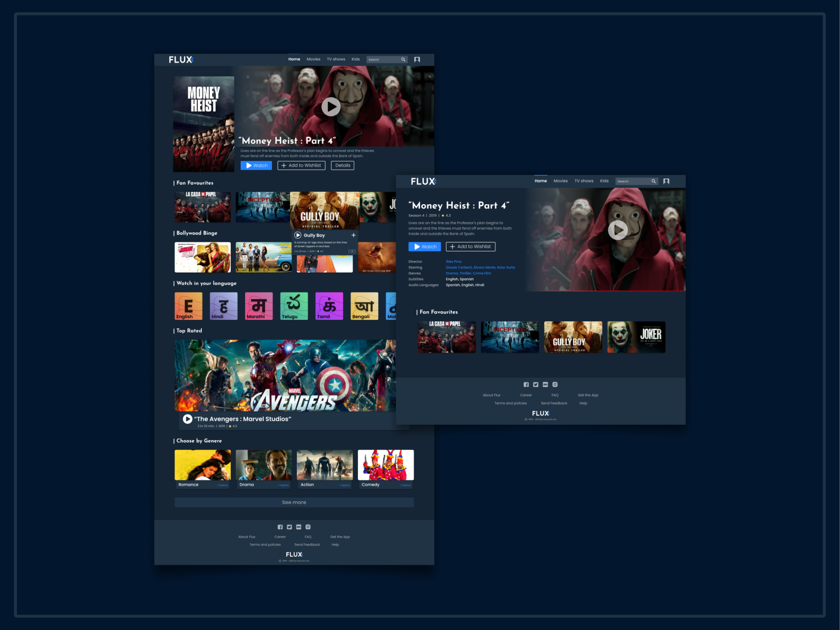The width and height of the screenshot is (840, 630).
Task: Click Álex Pina director link
Action: click(x=453, y=261)
